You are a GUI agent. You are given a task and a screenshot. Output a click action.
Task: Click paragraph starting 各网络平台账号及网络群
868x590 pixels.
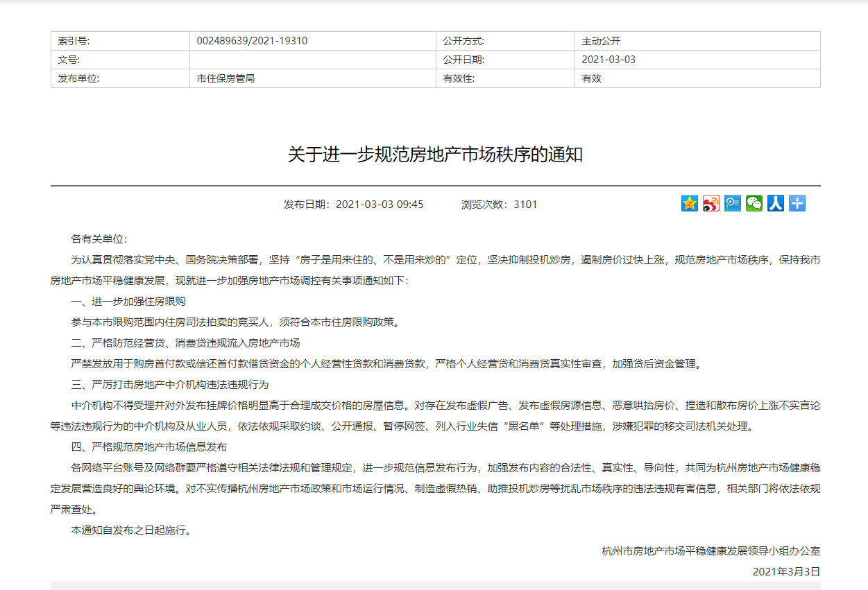435,488
